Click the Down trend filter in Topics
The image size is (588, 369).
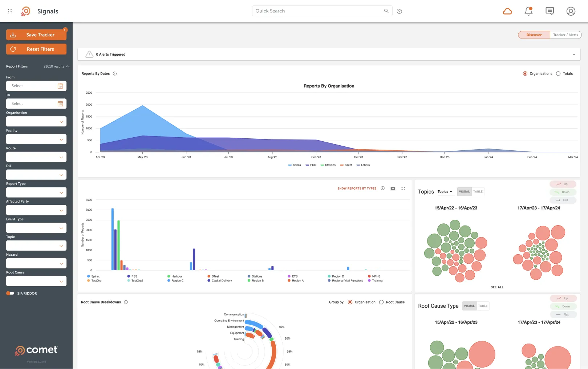[x=563, y=192]
